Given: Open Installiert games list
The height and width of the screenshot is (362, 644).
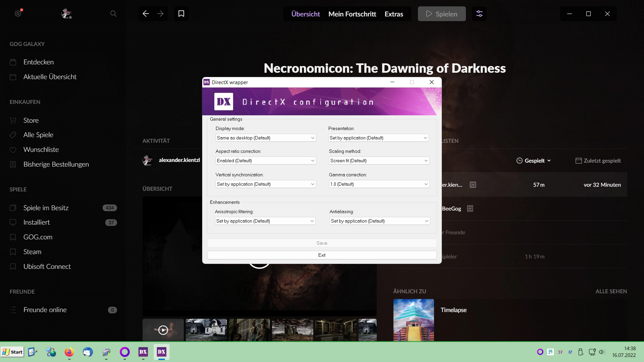Looking at the screenshot, I should click(37, 222).
